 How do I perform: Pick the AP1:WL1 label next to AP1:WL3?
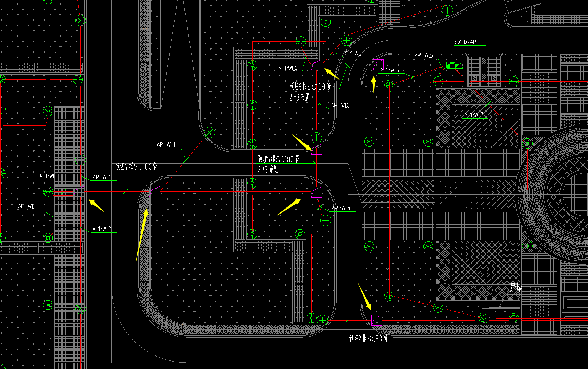tap(102, 177)
